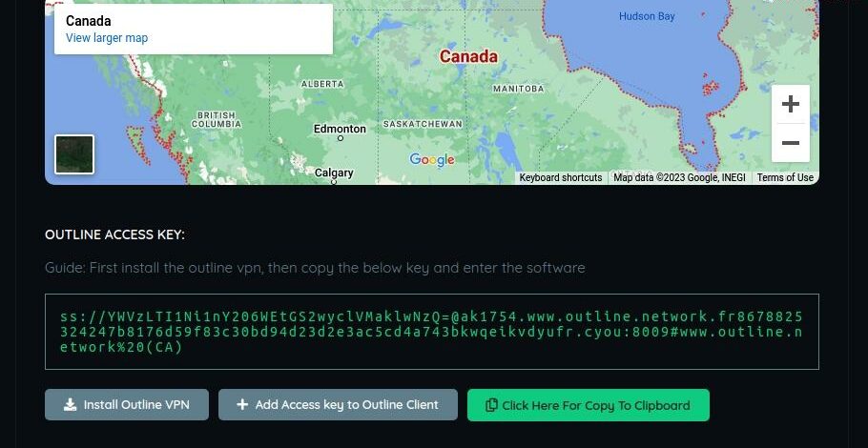This screenshot has height=448, width=868.
Task: Switch map to satellite view thumbnail
Action: (x=74, y=154)
